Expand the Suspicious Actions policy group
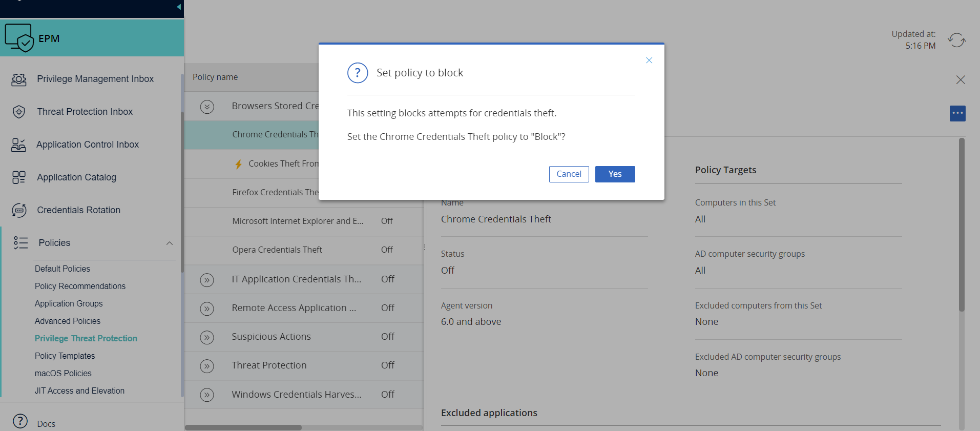The height and width of the screenshot is (431, 980). (207, 337)
